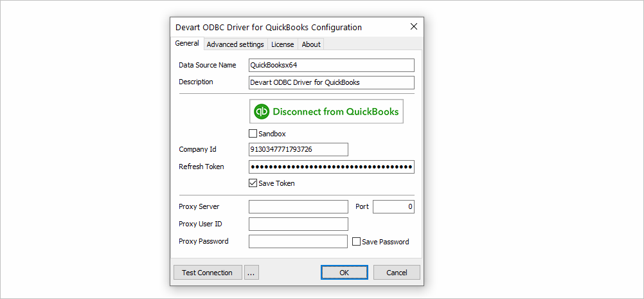Confirm with the OK button
The height and width of the screenshot is (299, 644).
344,273
